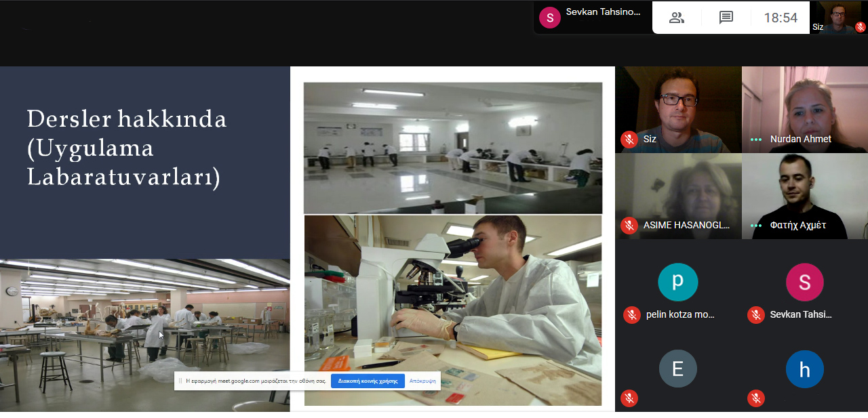Screen dimensions: 868x418
Task: Click the muted mic icon on top-right self thumbnail
Action: tap(860, 27)
